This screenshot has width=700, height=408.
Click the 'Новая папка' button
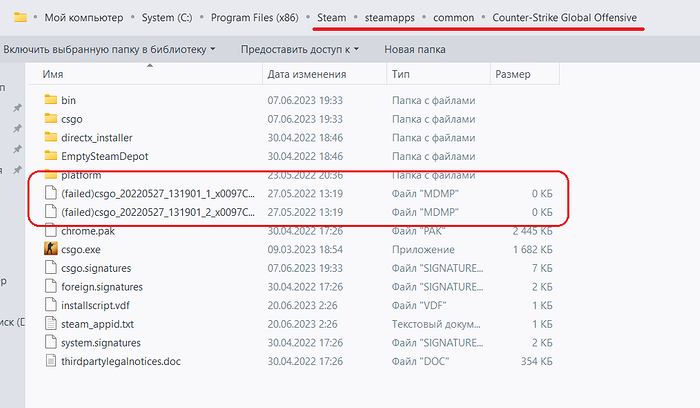pyautogui.click(x=415, y=49)
